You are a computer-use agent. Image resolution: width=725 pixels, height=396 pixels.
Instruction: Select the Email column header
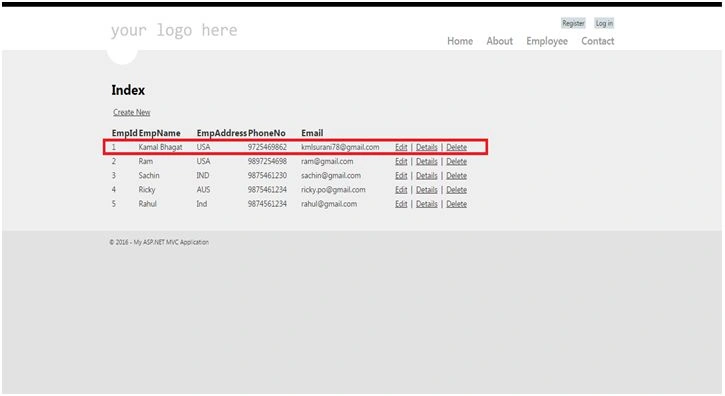[x=312, y=133]
